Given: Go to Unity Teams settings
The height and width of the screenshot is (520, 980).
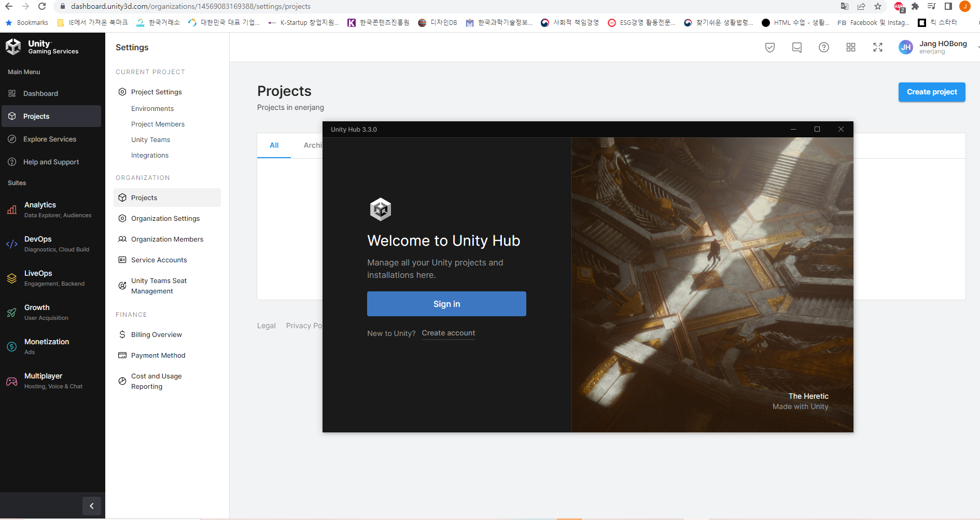Looking at the screenshot, I should pyautogui.click(x=150, y=139).
